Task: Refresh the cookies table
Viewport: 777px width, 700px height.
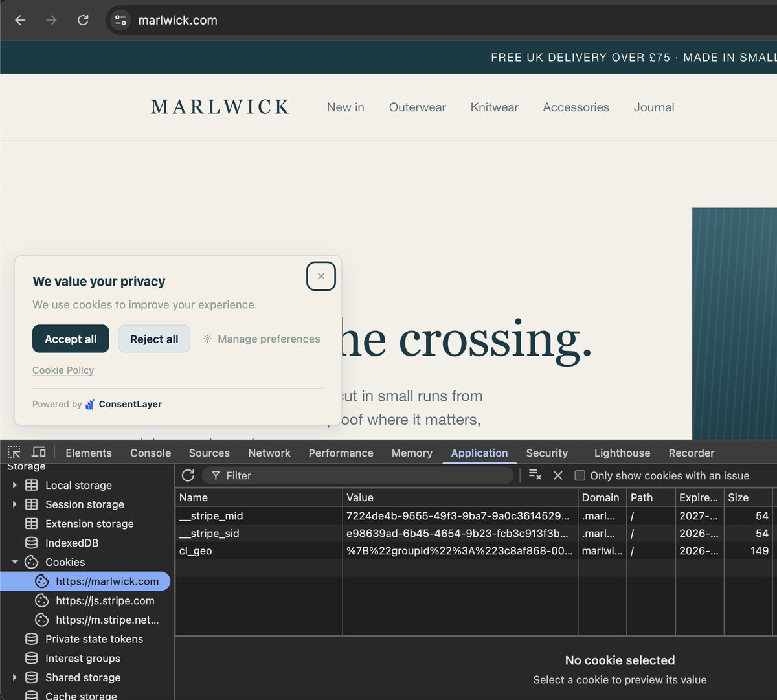Action: (188, 475)
